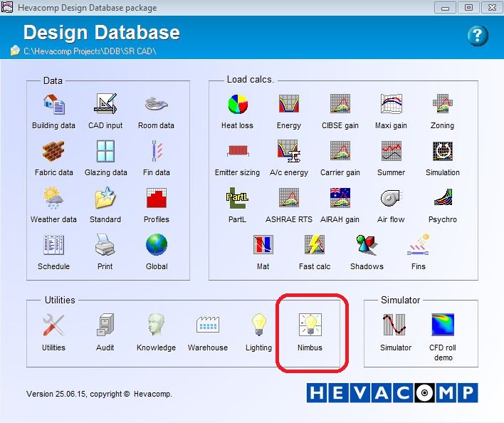504x423 pixels.
Task: Open Fin data
Action: (x=157, y=151)
